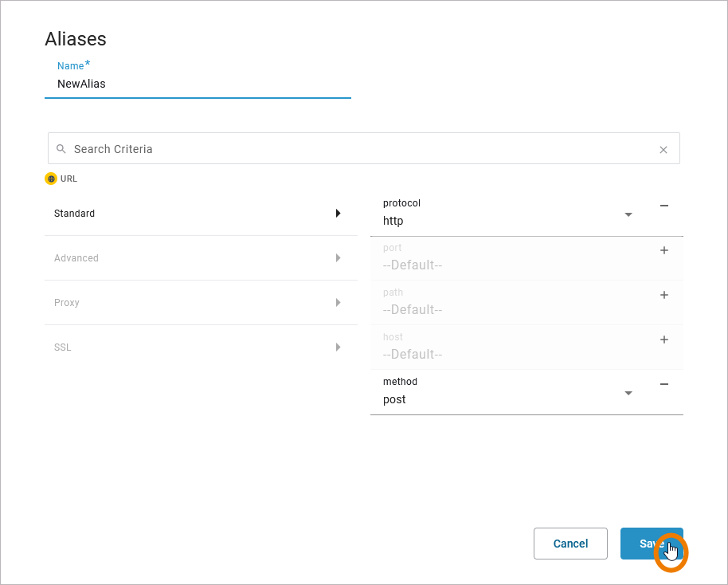Select the Standard category
The width and height of the screenshot is (728, 585).
pos(75,214)
